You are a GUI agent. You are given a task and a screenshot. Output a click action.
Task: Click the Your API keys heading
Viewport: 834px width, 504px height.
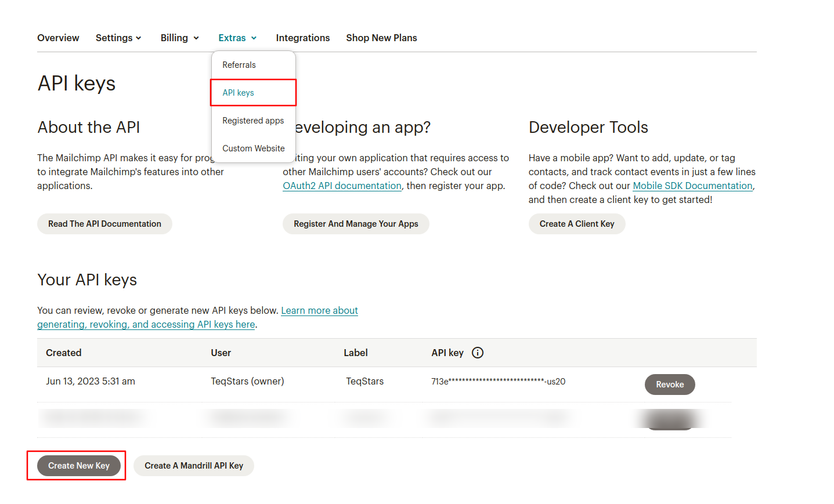(x=87, y=280)
